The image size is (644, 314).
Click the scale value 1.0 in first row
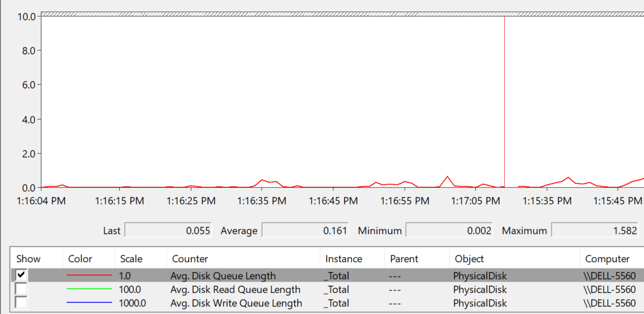coord(125,275)
